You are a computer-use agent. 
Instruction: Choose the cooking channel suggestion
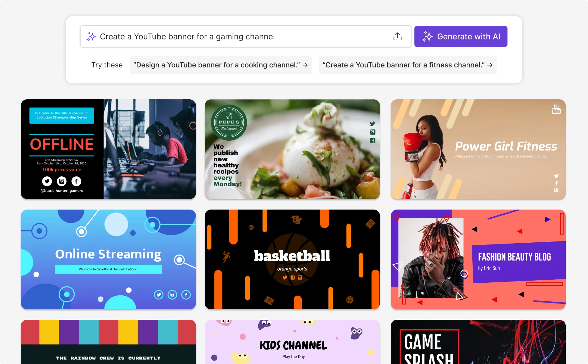coord(221,65)
